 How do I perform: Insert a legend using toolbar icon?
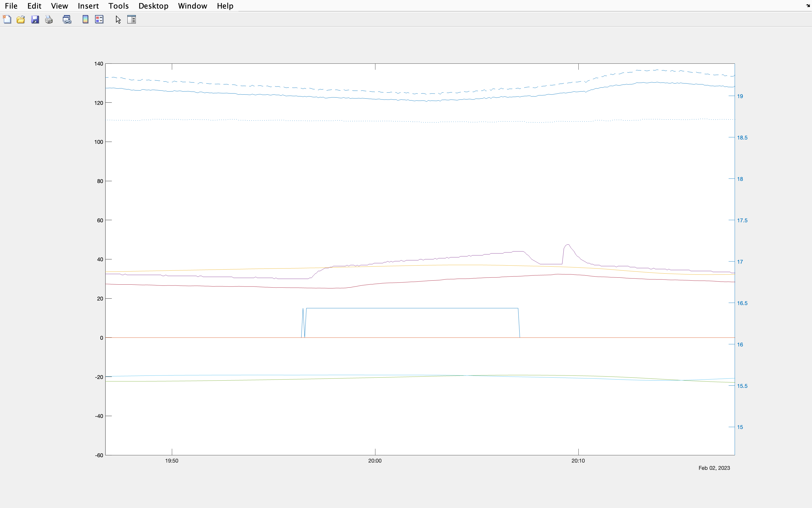(99, 19)
